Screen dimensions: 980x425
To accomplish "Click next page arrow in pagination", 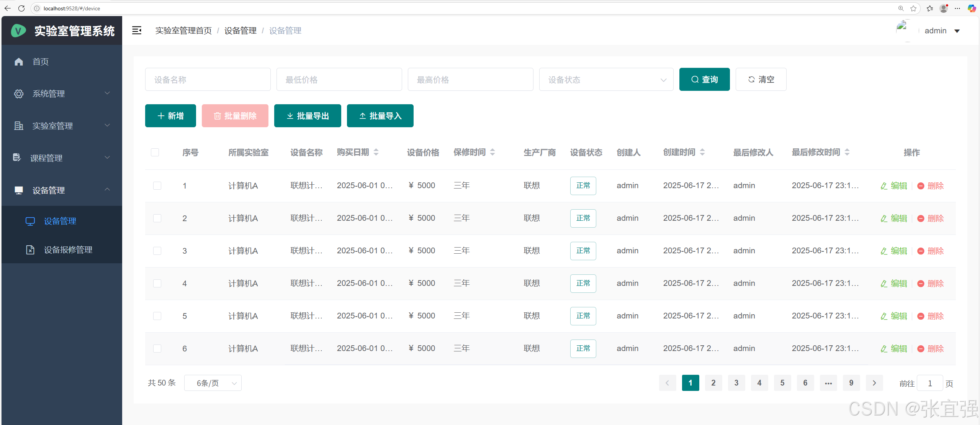I will 874,383.
